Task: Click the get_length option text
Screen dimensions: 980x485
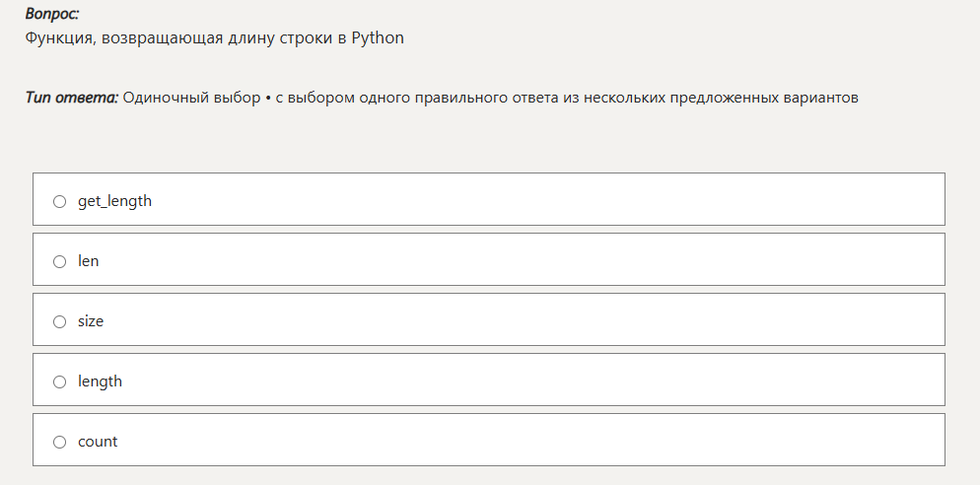Action: coord(114,201)
